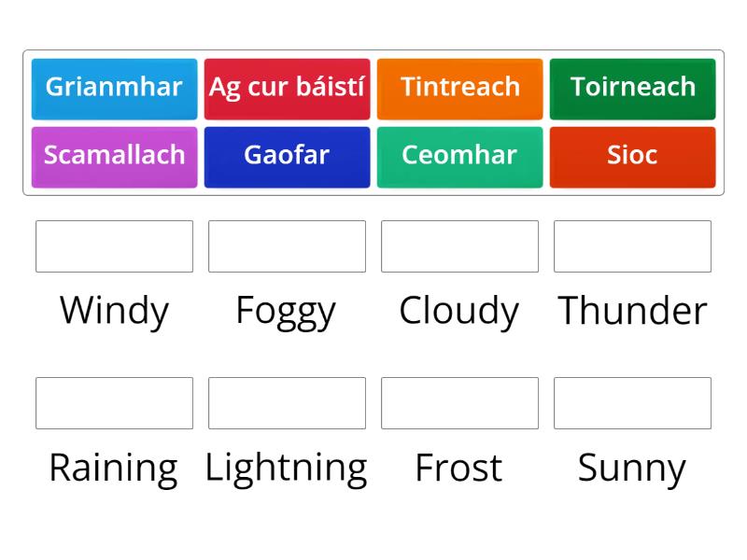The height and width of the screenshot is (560, 747).
Task: Choose the empty slot above Thunder
Action: [x=632, y=246]
